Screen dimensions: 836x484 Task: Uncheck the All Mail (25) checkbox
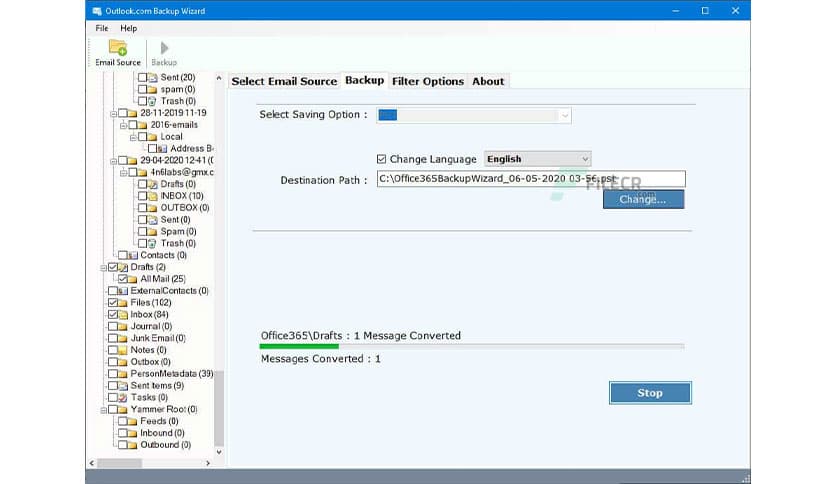(x=122, y=279)
